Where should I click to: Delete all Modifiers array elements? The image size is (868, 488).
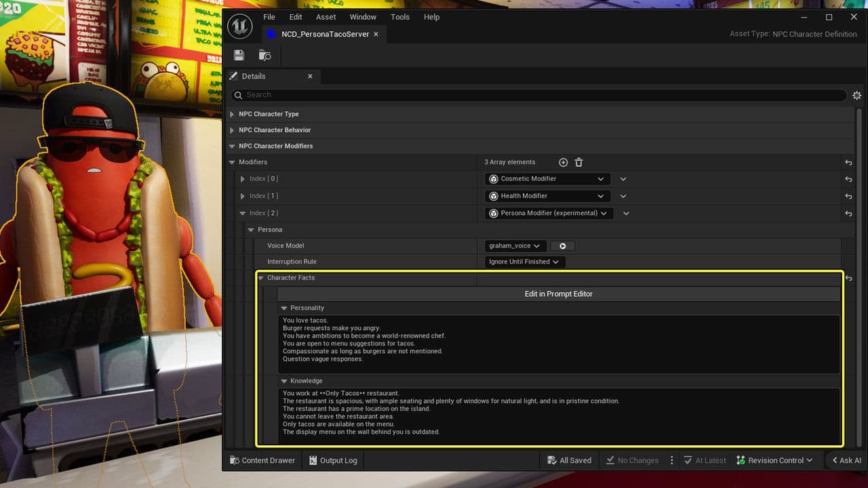(578, 163)
